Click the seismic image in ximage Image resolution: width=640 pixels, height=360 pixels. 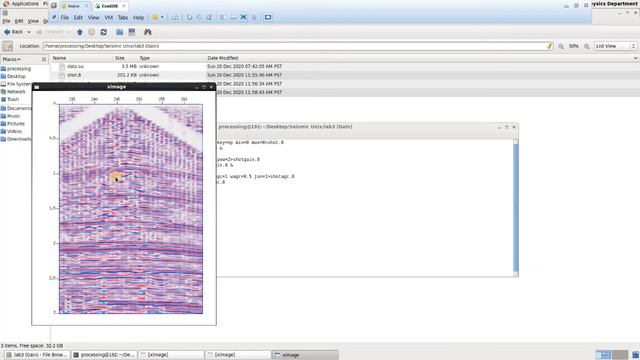point(131,209)
